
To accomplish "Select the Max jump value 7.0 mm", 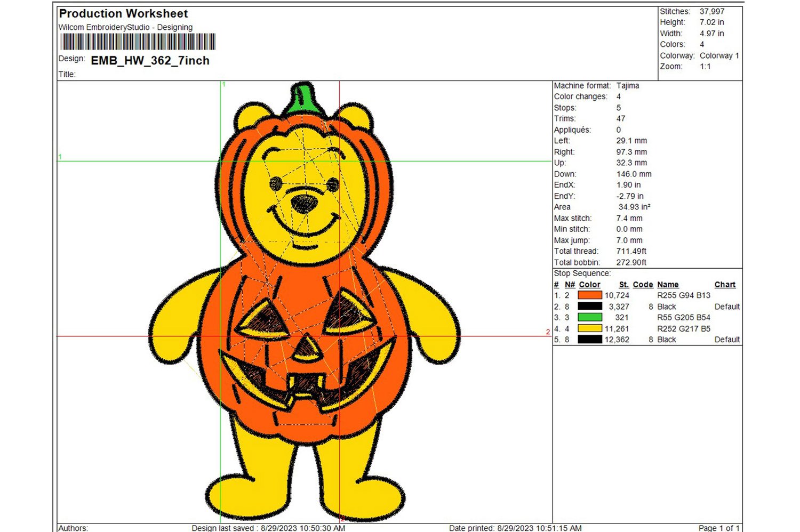I will coord(629,240).
